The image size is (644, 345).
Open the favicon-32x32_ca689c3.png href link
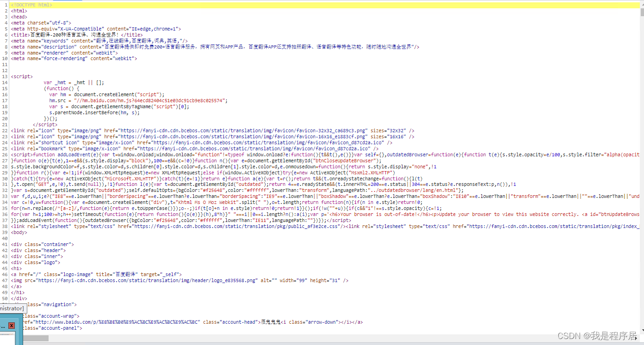point(244,131)
